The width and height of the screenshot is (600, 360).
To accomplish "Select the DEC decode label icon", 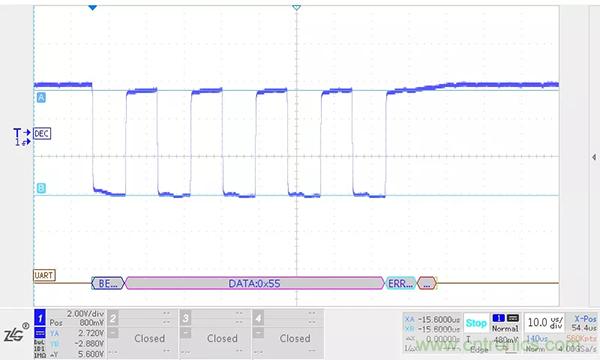I will tap(42, 134).
